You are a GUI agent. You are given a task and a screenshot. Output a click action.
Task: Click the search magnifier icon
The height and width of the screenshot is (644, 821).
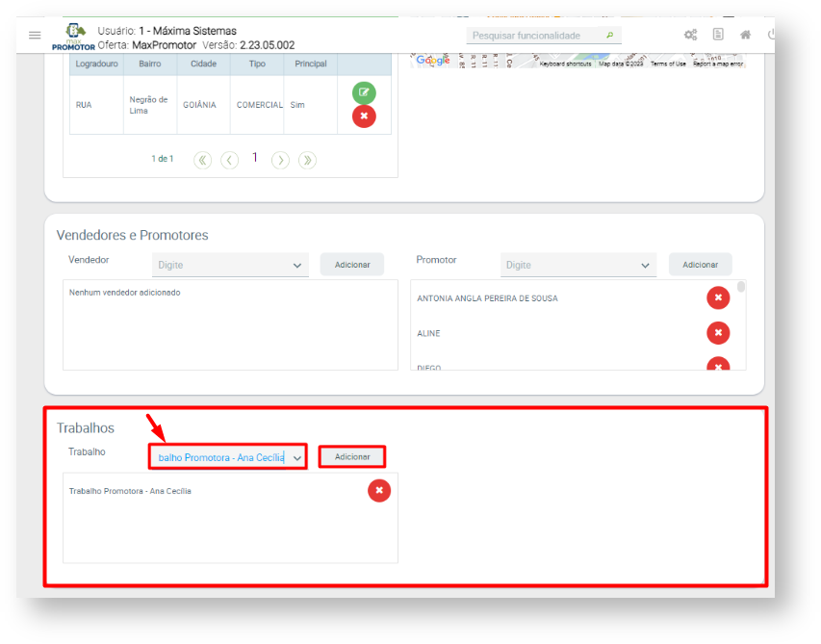(609, 35)
